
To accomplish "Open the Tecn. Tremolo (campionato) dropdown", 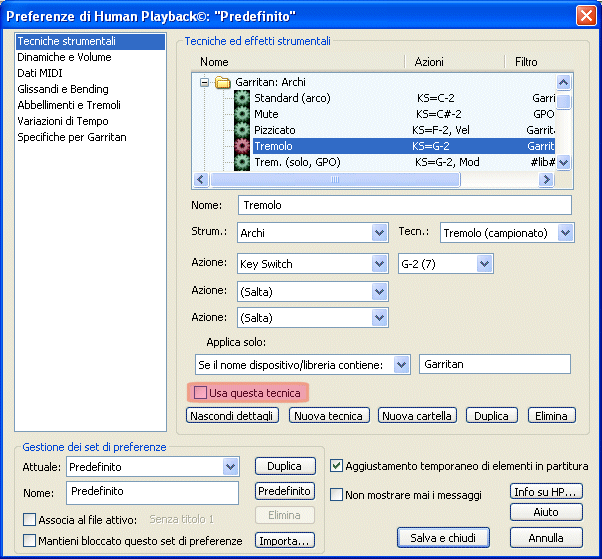I will [x=566, y=233].
